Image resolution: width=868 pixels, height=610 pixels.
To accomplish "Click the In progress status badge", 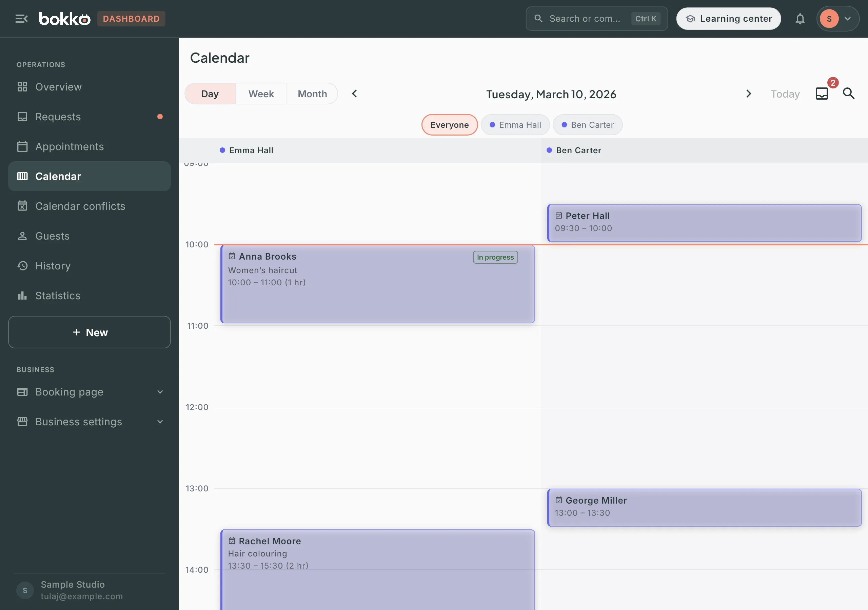I will coord(495,257).
